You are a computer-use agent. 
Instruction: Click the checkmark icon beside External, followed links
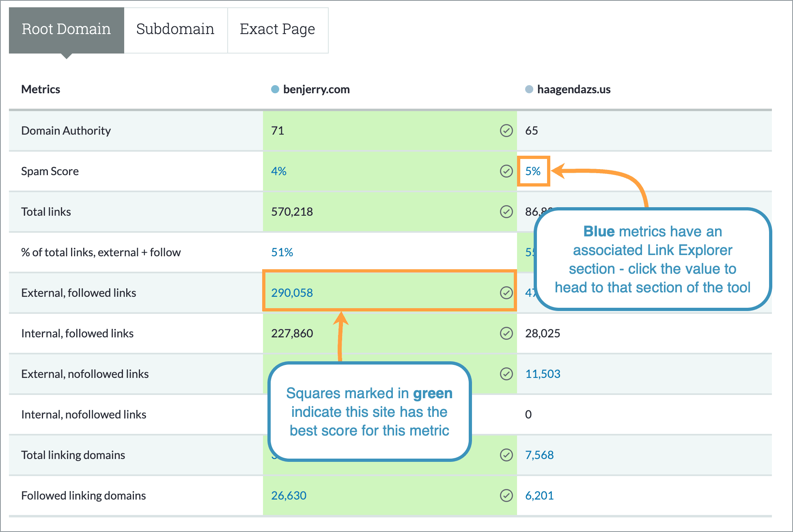[506, 292]
